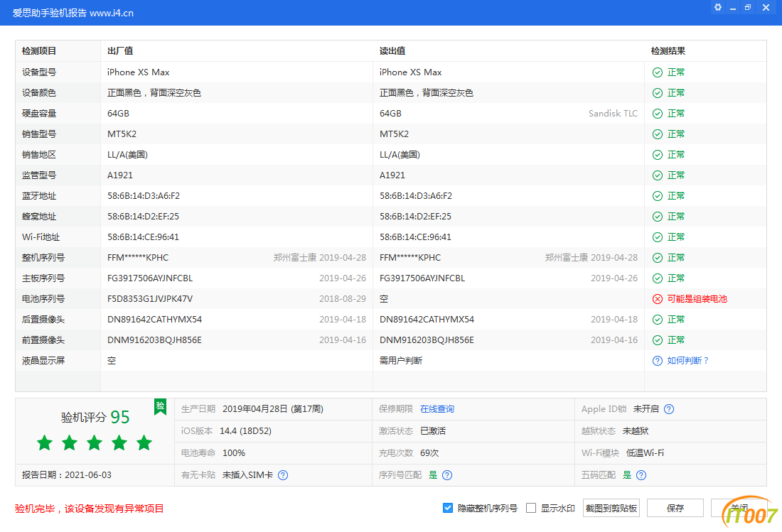Select Sandisk TLC label in 硬盘容量 row
The width and height of the screenshot is (782, 532).
[613, 114]
